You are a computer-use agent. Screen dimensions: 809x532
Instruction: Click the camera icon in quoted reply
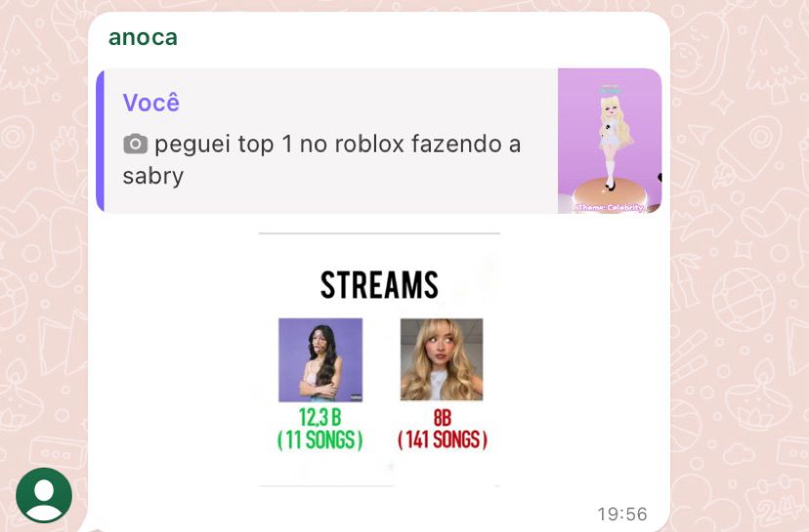135,143
